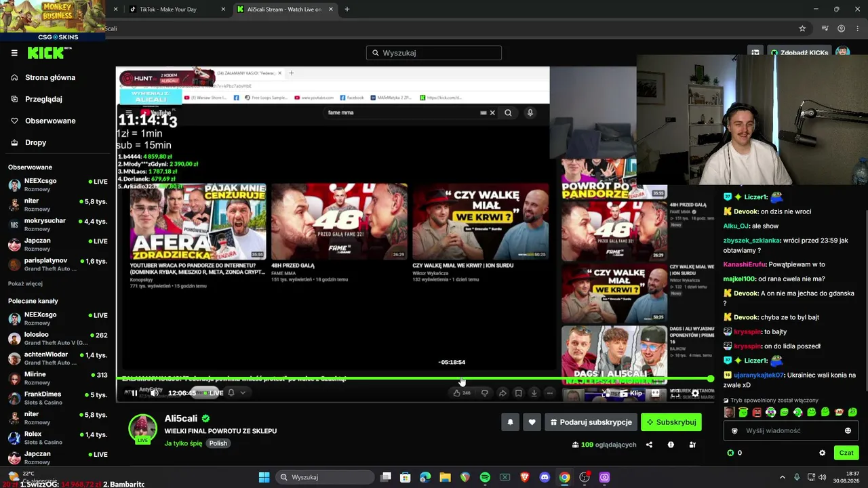
Task: Pause the Kick stream player
Action: (134, 393)
